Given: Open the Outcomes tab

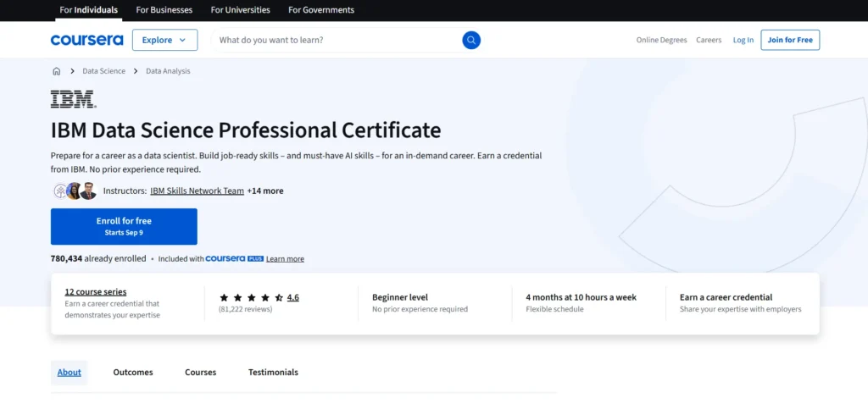Looking at the screenshot, I should (133, 372).
